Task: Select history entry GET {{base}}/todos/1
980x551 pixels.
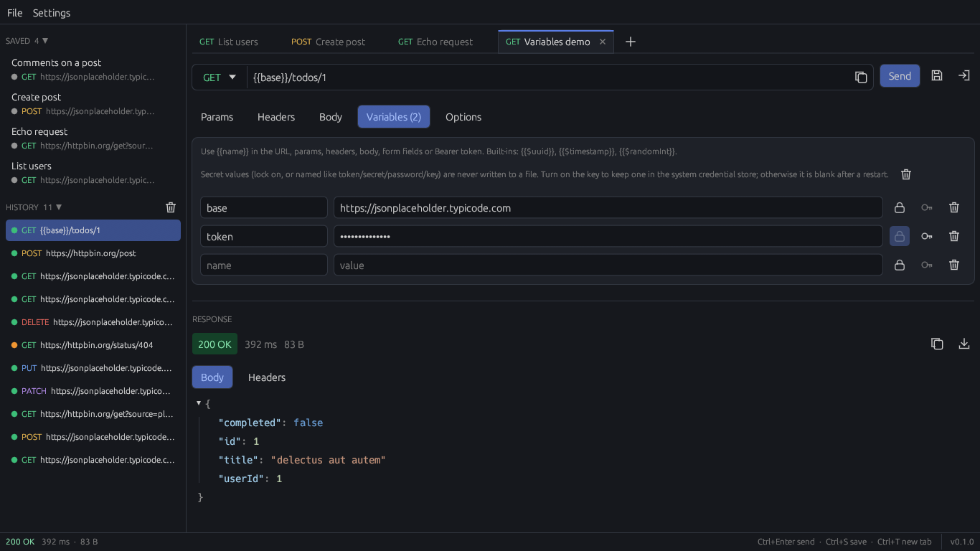Action: 93,230
